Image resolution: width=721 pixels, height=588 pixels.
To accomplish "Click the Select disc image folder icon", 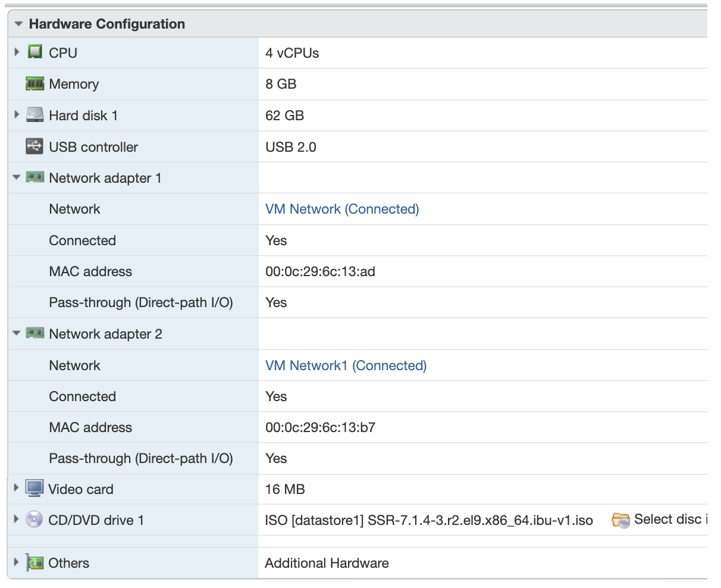I will [x=621, y=520].
